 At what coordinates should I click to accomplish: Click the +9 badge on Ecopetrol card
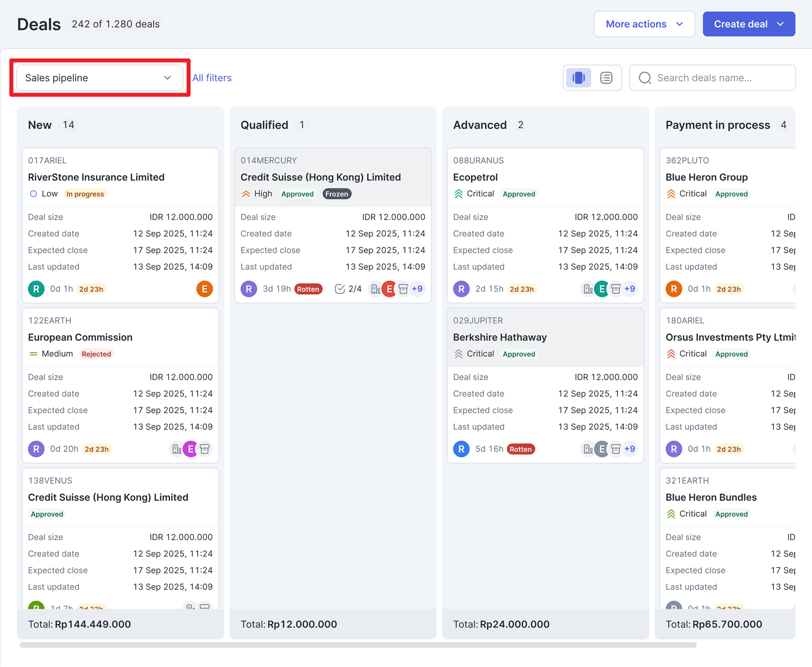click(630, 289)
